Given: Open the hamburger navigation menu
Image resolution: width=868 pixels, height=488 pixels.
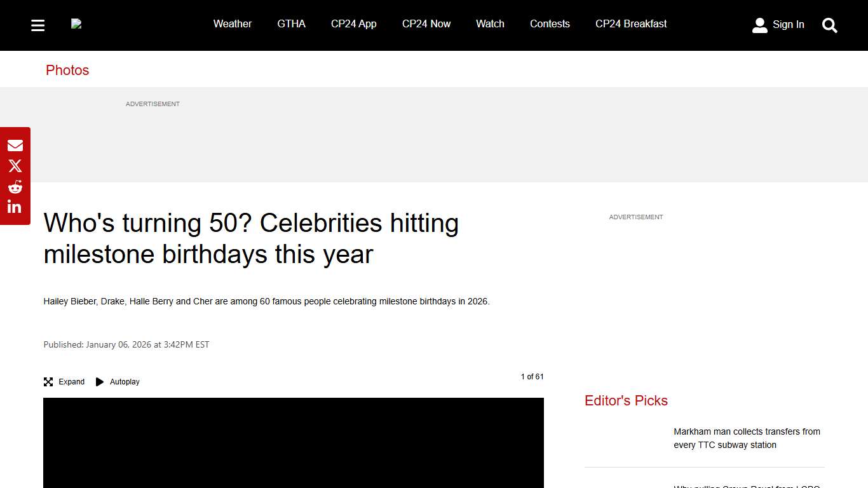Looking at the screenshot, I should pyautogui.click(x=37, y=25).
